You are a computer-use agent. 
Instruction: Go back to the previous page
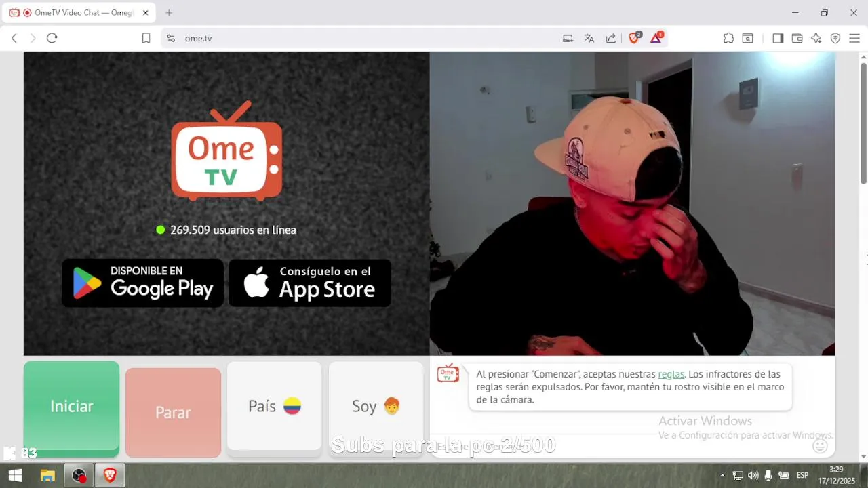[x=14, y=38]
